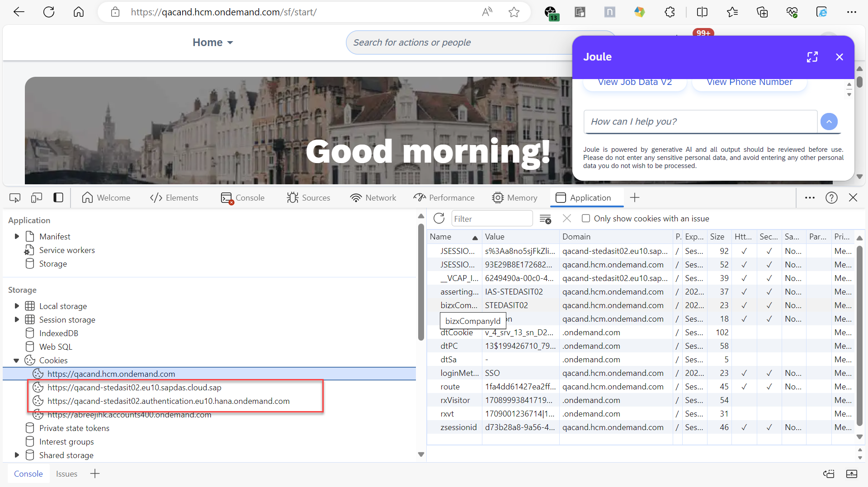Viewport: 868px width, 487px height.
Task: Click the View Job Data V2 suggestion
Action: click(635, 83)
